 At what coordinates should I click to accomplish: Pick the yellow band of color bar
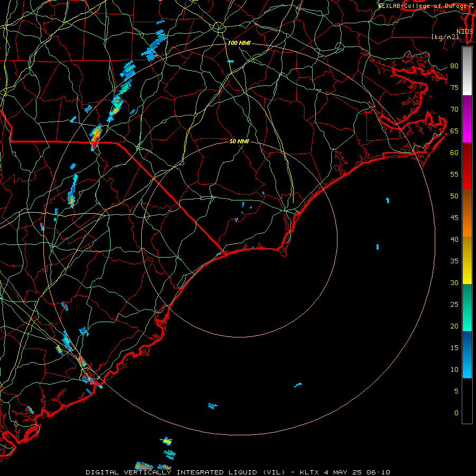point(467,260)
